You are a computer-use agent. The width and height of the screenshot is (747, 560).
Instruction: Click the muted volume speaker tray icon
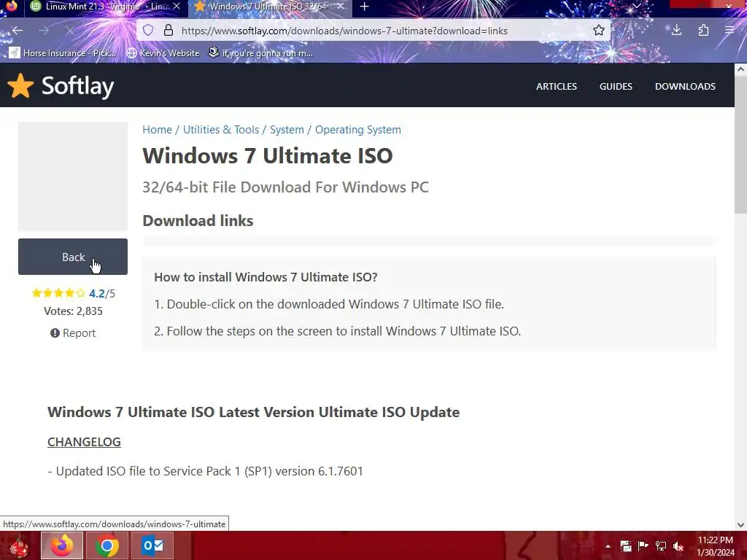[678, 546]
